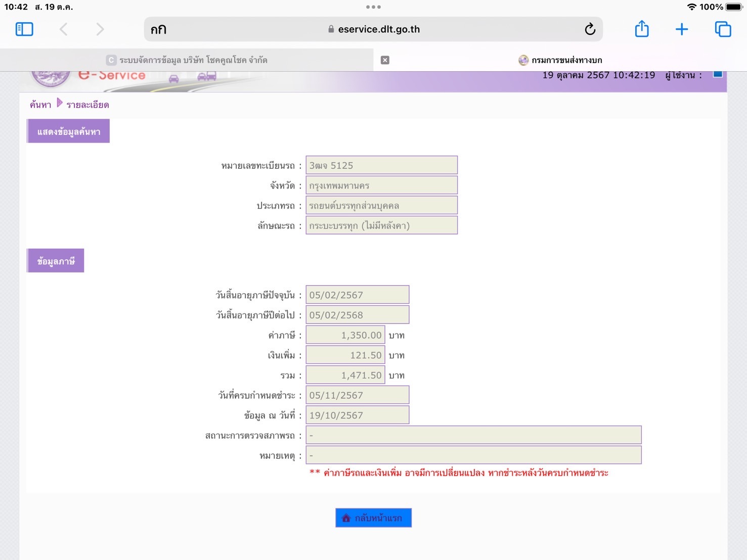Screen dimensions: 747x560
Task: Click the ข้อมูลภาษี section header
Action: [x=56, y=261]
